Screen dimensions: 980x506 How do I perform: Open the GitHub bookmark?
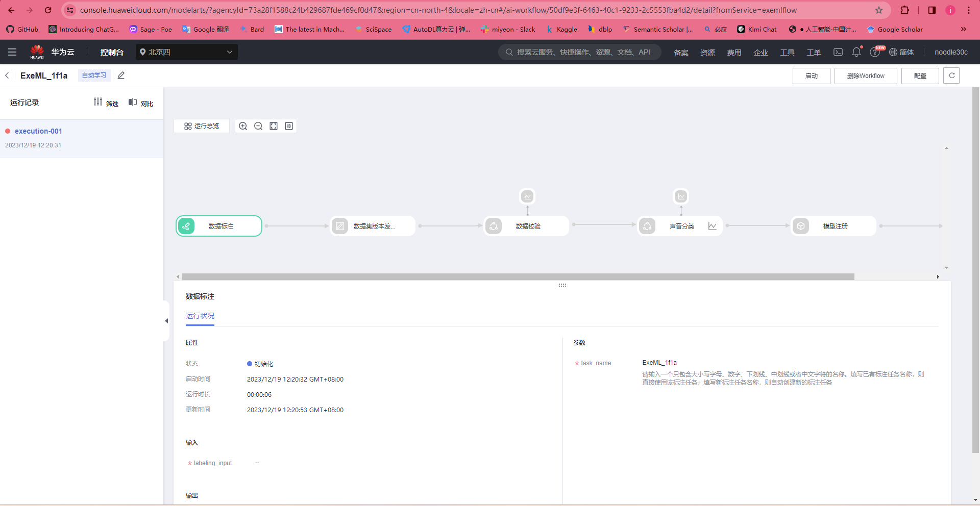pyautogui.click(x=22, y=29)
